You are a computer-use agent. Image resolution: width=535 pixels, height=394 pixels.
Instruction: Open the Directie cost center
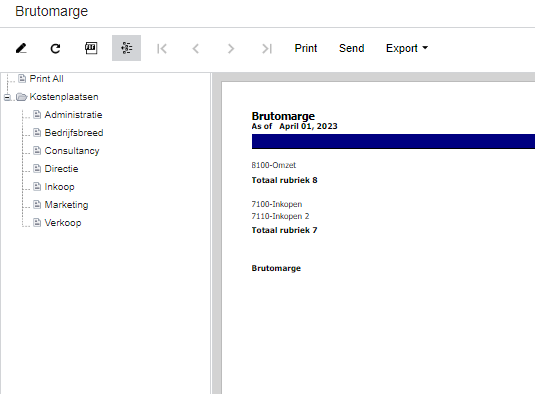(x=61, y=169)
